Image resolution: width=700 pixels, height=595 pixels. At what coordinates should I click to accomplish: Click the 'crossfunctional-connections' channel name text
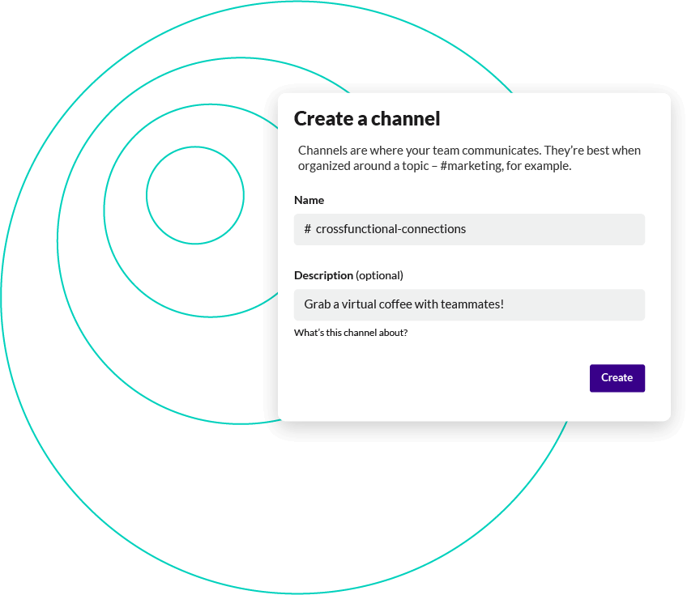tap(391, 229)
